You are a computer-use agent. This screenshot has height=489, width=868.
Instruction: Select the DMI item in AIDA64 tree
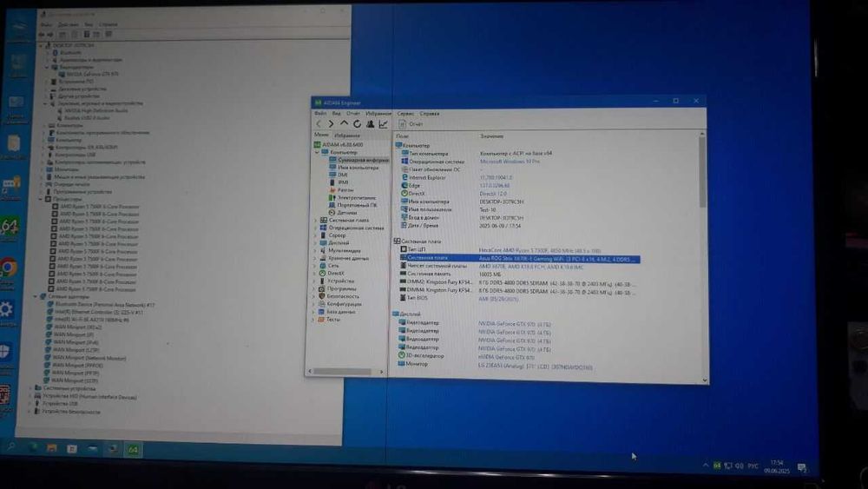point(339,175)
